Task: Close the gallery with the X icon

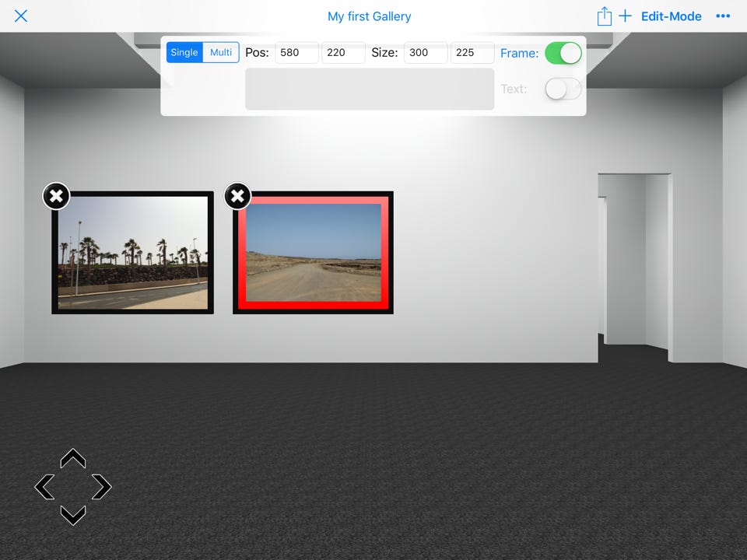Action: (21, 16)
